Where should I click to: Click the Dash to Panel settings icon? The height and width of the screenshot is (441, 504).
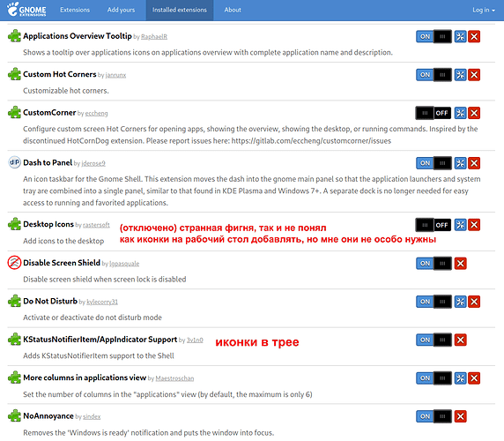tap(460, 163)
